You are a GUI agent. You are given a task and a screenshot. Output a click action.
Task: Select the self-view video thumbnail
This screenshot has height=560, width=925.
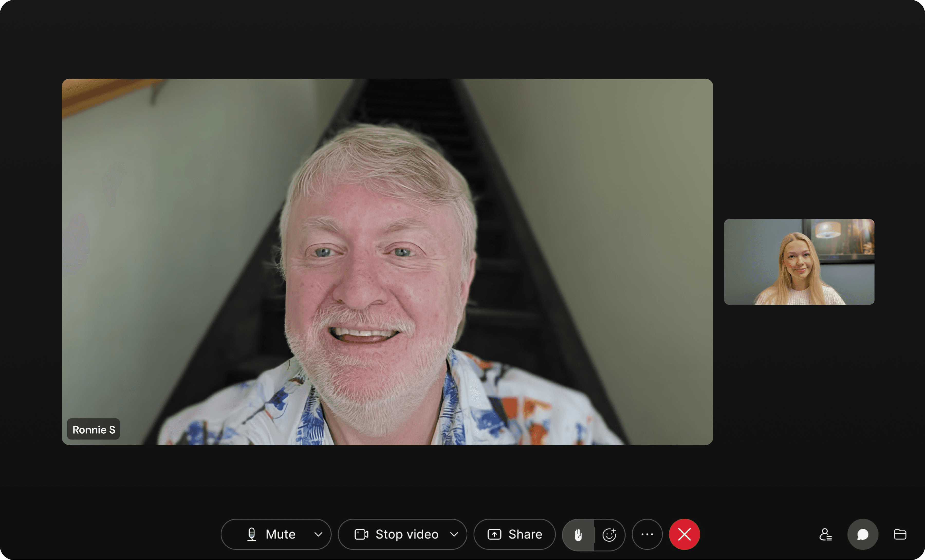(799, 262)
